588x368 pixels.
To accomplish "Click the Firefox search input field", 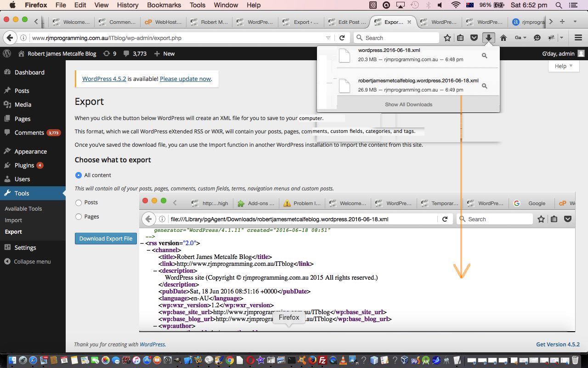I will click(x=400, y=38).
